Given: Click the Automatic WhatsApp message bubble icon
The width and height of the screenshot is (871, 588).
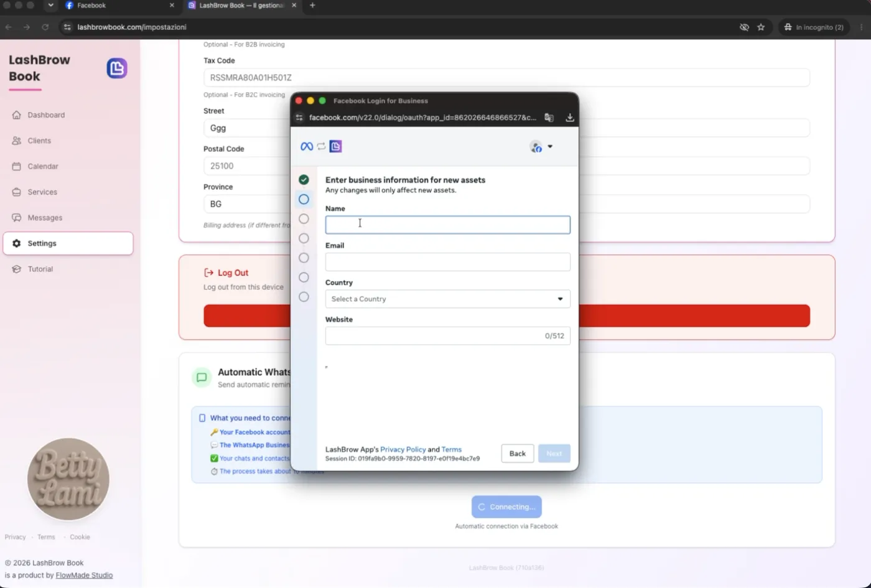Looking at the screenshot, I should coord(202,377).
